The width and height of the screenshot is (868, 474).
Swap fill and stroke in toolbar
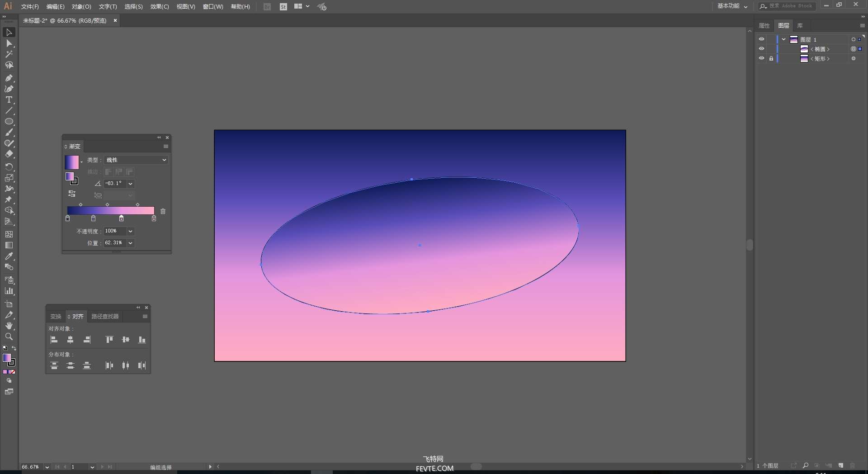14,348
